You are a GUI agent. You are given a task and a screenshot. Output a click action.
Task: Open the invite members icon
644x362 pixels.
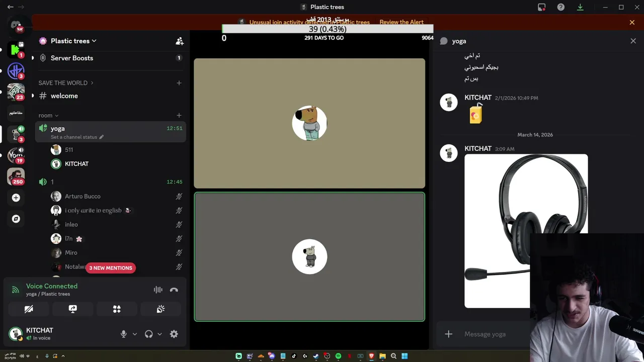[x=179, y=41]
